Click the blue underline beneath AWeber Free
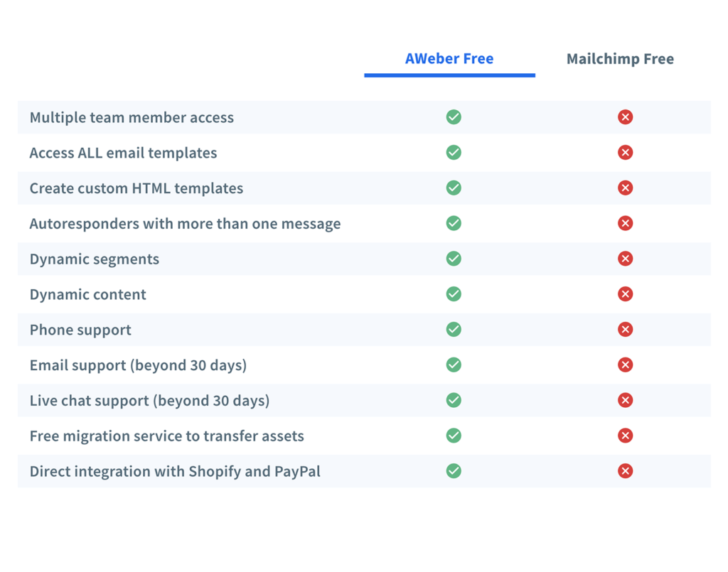 449,75
